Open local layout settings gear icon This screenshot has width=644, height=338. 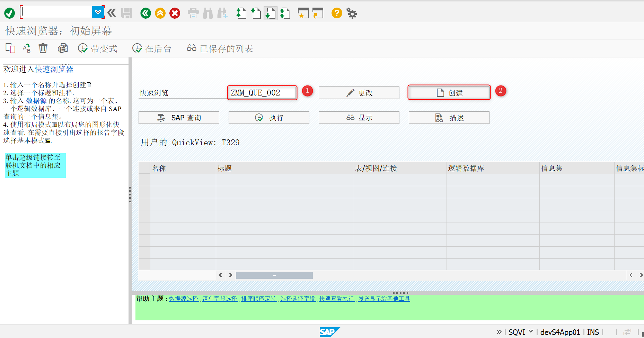click(351, 13)
